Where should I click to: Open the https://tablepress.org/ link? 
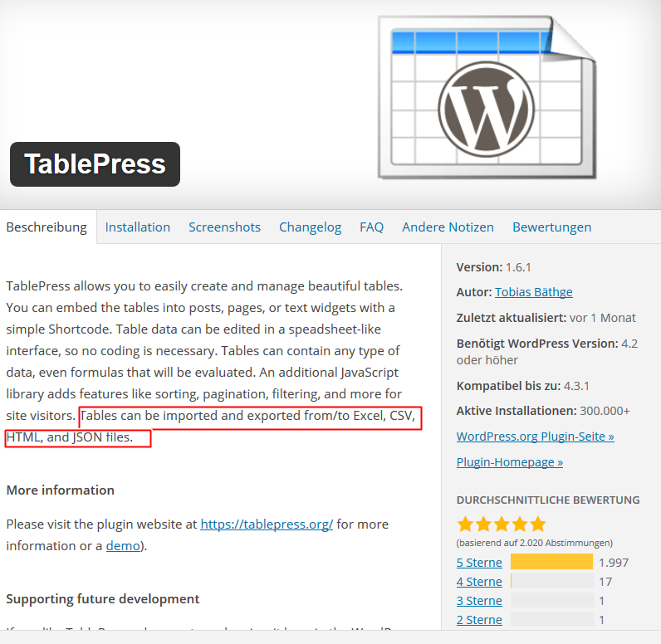click(x=267, y=524)
